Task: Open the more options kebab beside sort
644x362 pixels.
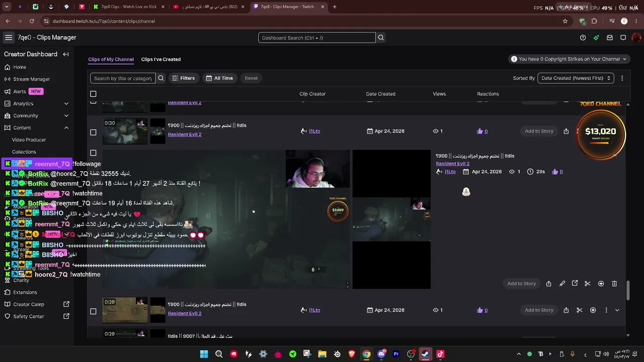Action: (622, 78)
